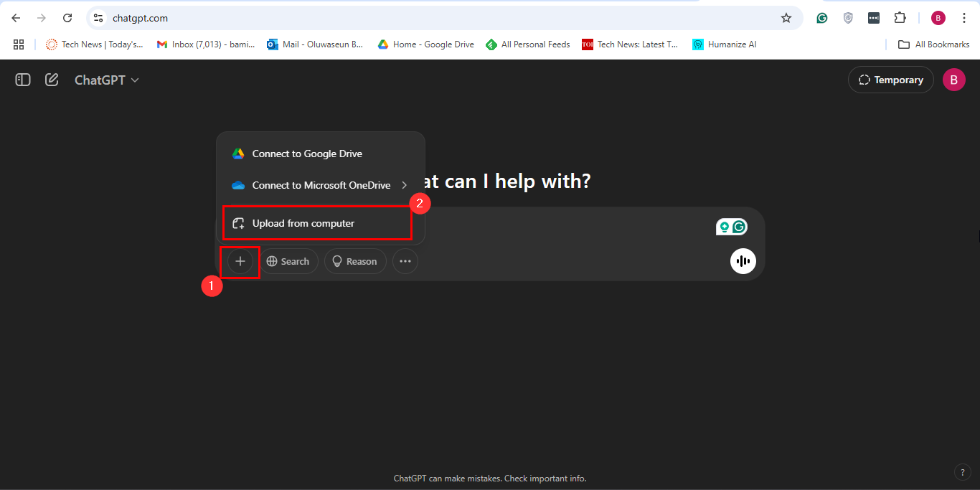
Task: Bookmark this page with the star icon
Action: (786, 18)
